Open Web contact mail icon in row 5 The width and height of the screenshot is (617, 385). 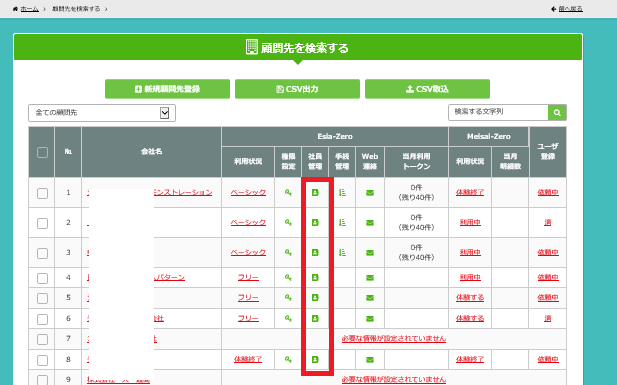tap(370, 298)
